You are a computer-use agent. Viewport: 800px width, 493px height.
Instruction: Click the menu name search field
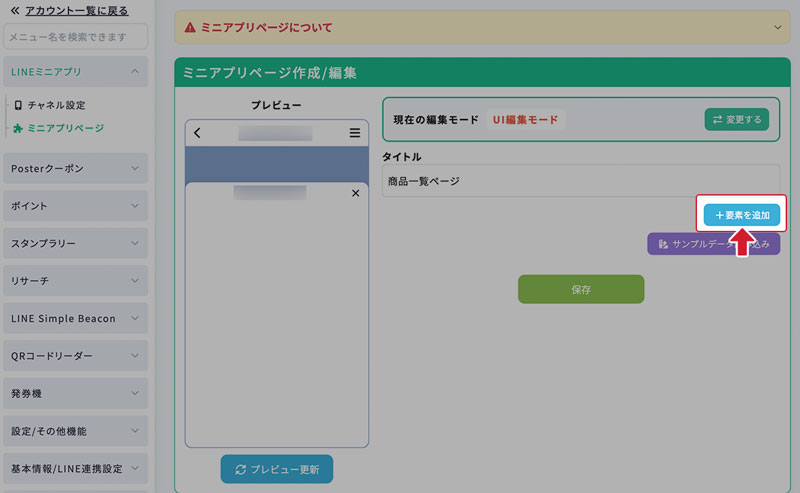point(75,38)
